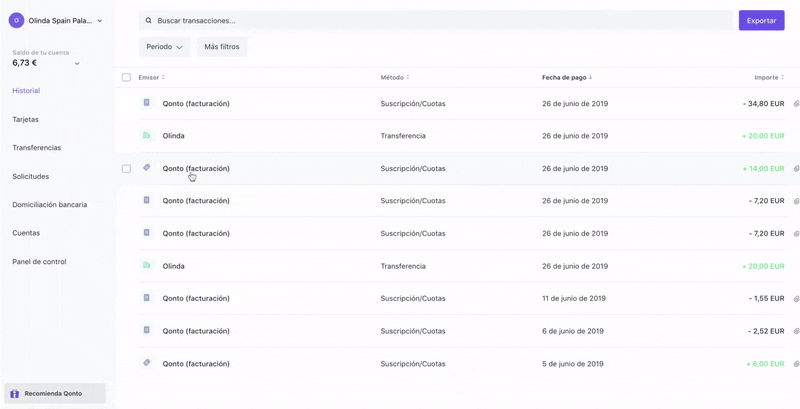Sort using the Método column arrows icon
This screenshot has height=409, width=800.
pos(408,78)
